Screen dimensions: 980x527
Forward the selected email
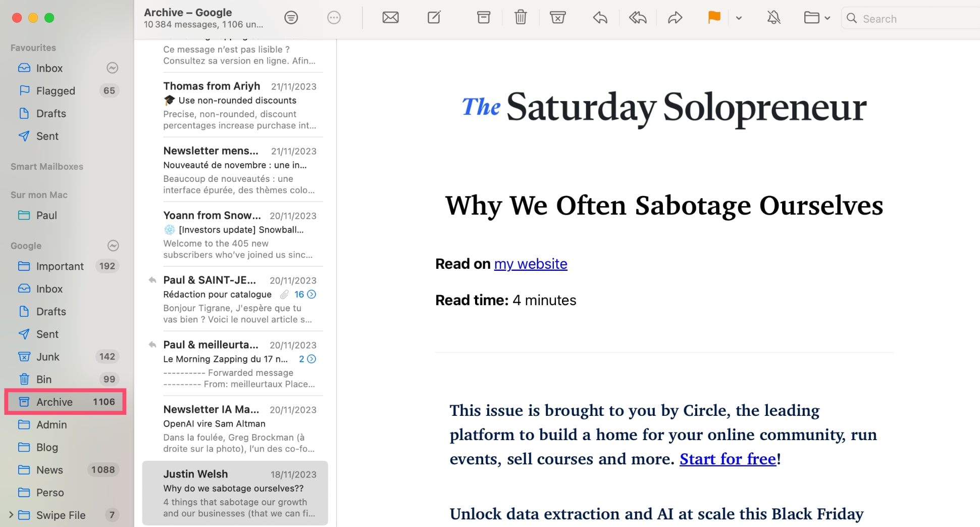coord(675,18)
